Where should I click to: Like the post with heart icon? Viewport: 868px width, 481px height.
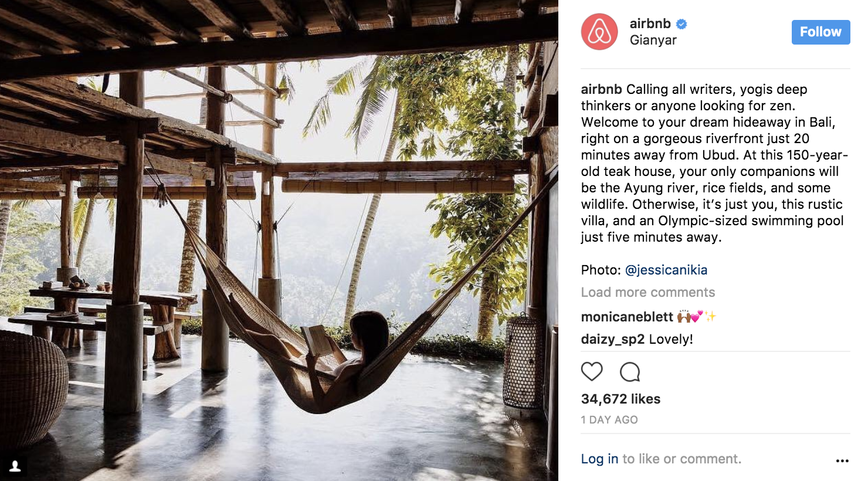tap(592, 371)
